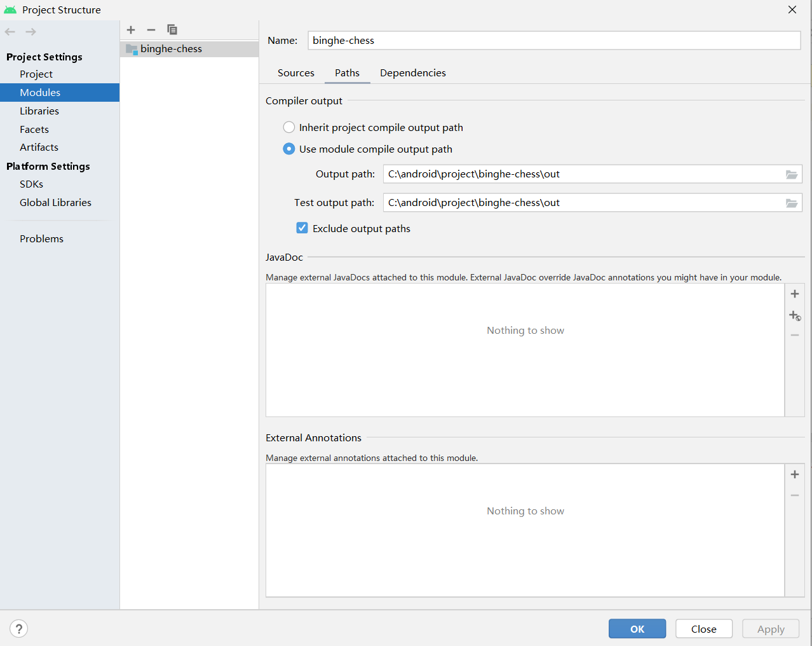Select Modules in sidebar
The height and width of the screenshot is (646, 812).
tap(60, 92)
